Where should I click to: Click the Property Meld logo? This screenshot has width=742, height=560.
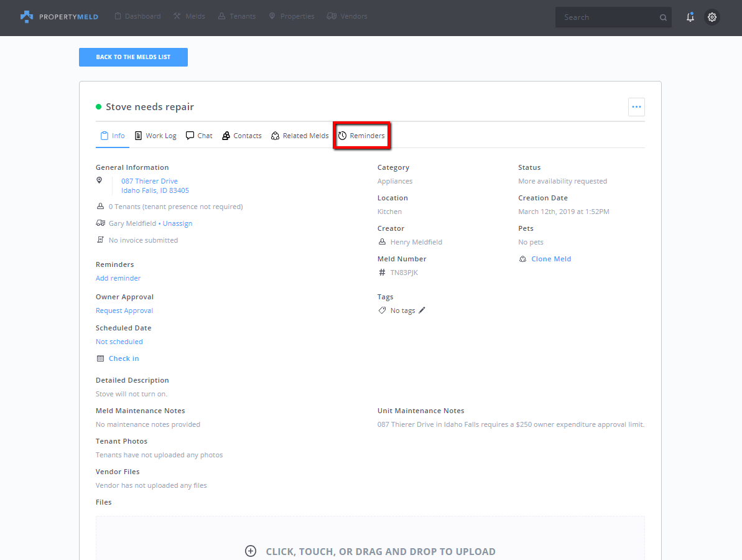click(x=59, y=17)
